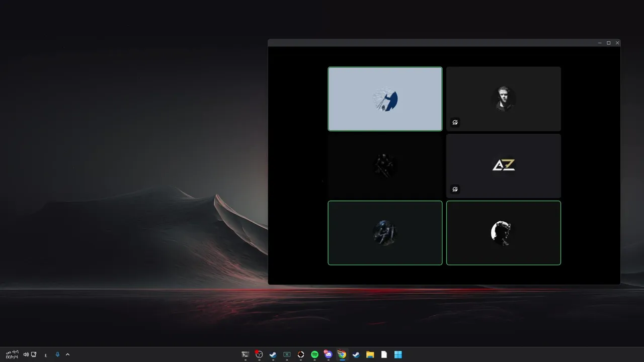Select the AZ logo participant tile
Screen dimensions: 644x362
click(x=503, y=166)
